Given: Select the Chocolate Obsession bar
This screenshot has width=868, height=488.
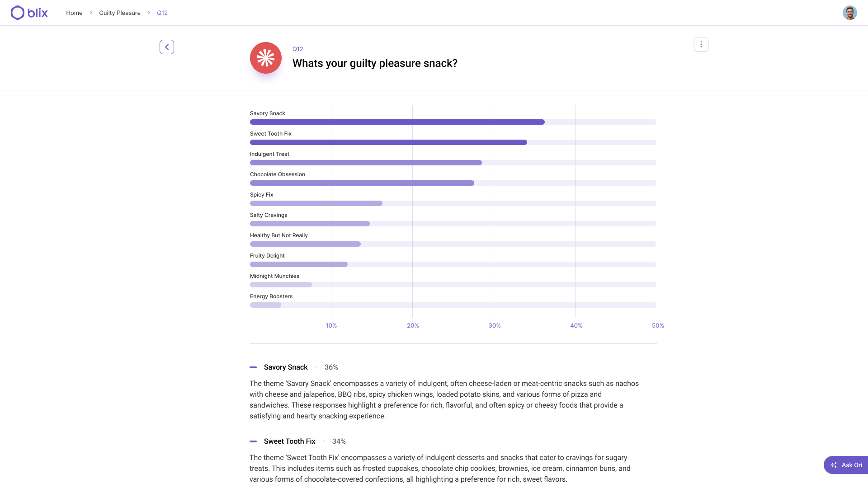Looking at the screenshot, I should click(x=362, y=183).
